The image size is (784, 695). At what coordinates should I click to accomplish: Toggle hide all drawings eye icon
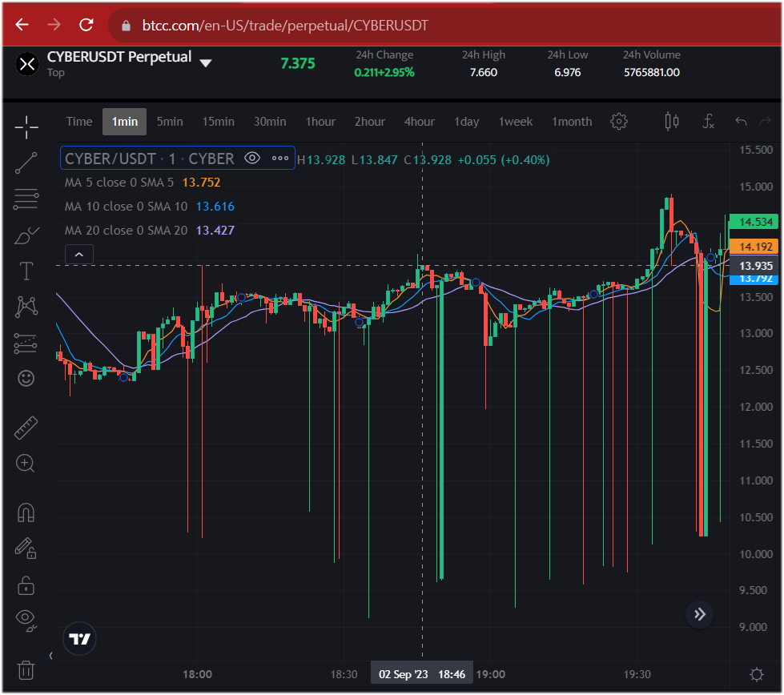pos(26,618)
